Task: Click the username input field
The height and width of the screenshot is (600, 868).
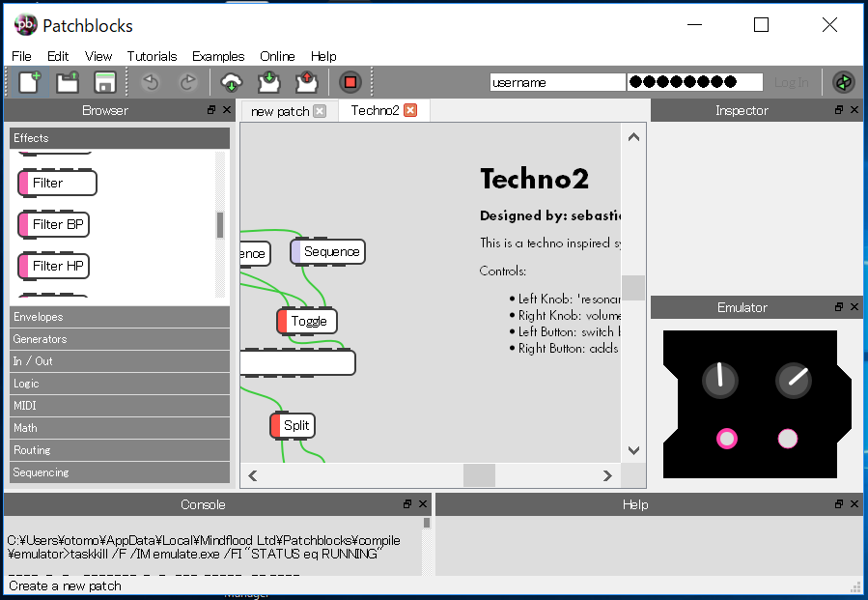Action: pos(557,82)
